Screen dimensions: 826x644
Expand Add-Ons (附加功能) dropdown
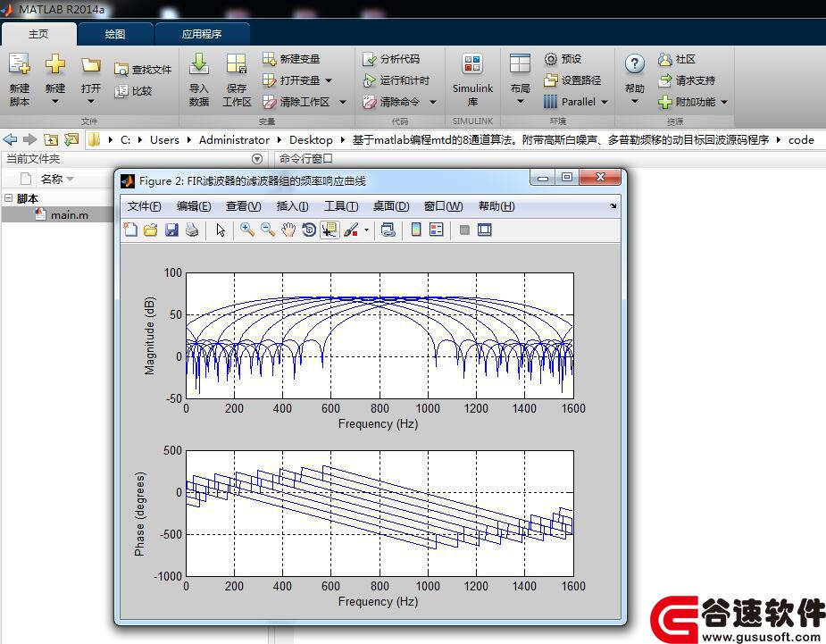[724, 102]
